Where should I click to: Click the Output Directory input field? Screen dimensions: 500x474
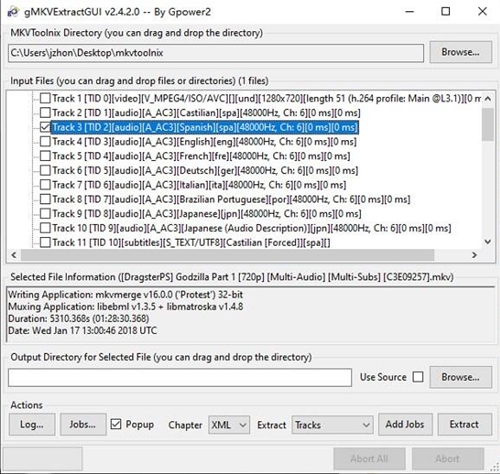click(180, 377)
